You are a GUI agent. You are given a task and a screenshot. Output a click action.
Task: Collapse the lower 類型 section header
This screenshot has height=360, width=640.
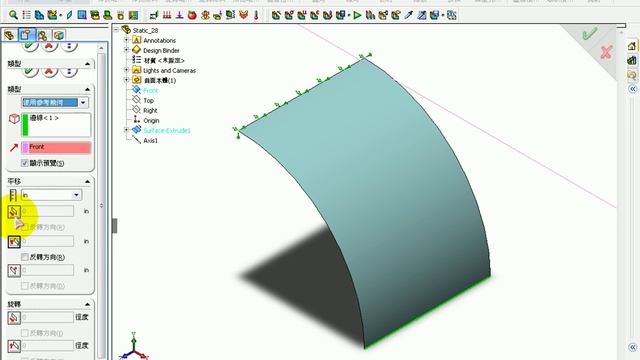click(x=87, y=89)
